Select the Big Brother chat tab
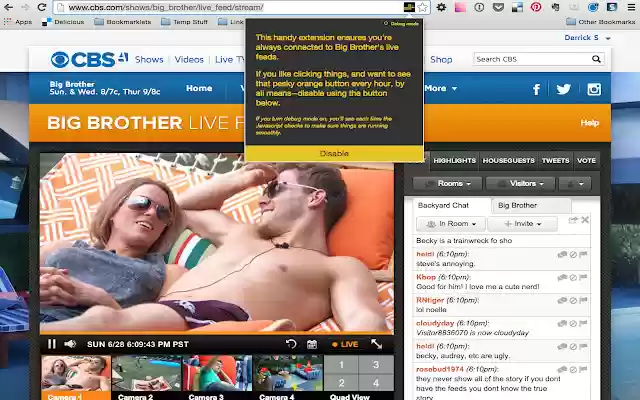 (530, 205)
